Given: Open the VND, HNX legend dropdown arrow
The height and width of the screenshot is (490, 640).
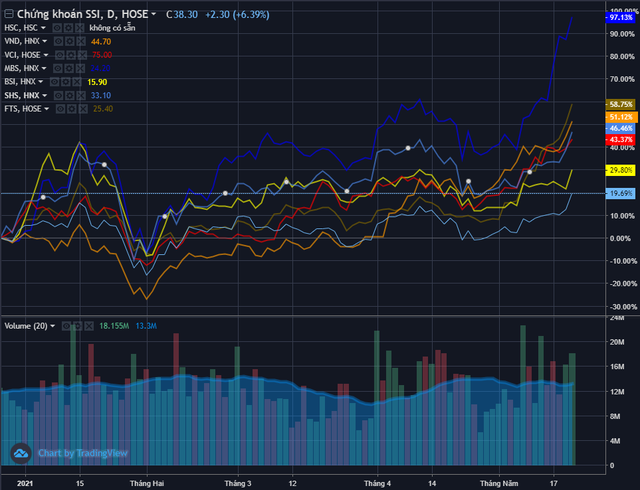Looking at the screenshot, I should pyautogui.click(x=44, y=41).
